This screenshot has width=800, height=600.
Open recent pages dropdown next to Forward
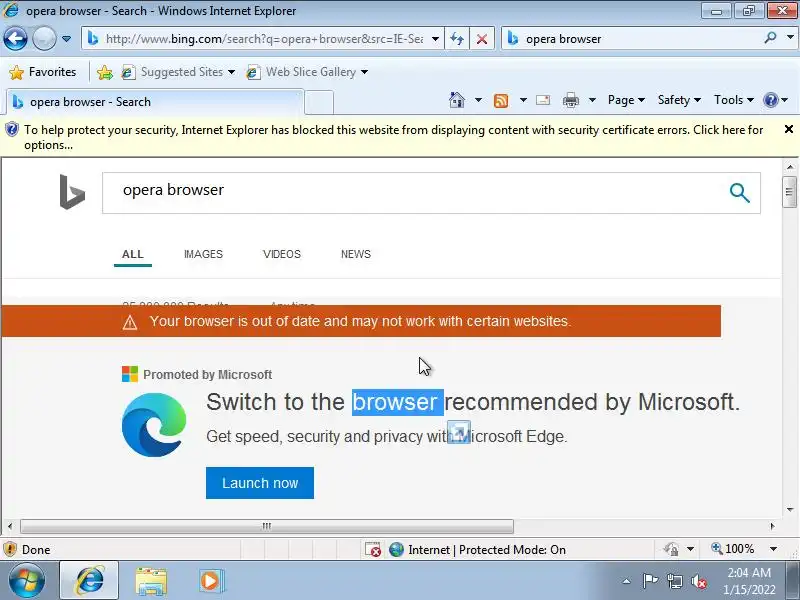click(66, 39)
